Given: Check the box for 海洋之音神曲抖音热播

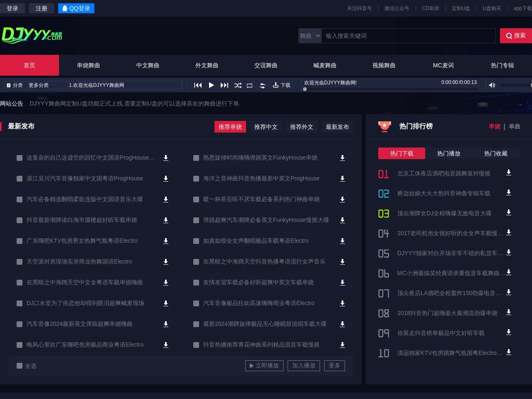Looking at the screenshot, I should pos(196,179).
